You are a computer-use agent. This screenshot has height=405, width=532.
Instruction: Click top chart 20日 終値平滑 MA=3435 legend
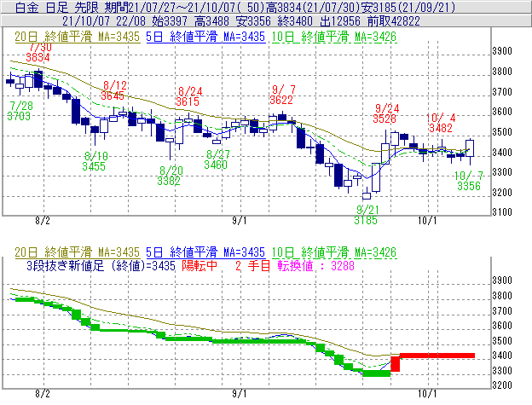coord(78,37)
